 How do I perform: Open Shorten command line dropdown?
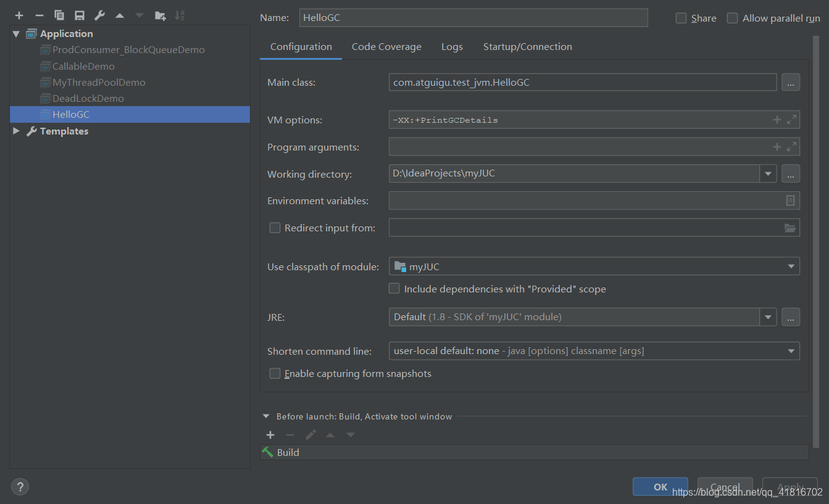tap(791, 351)
